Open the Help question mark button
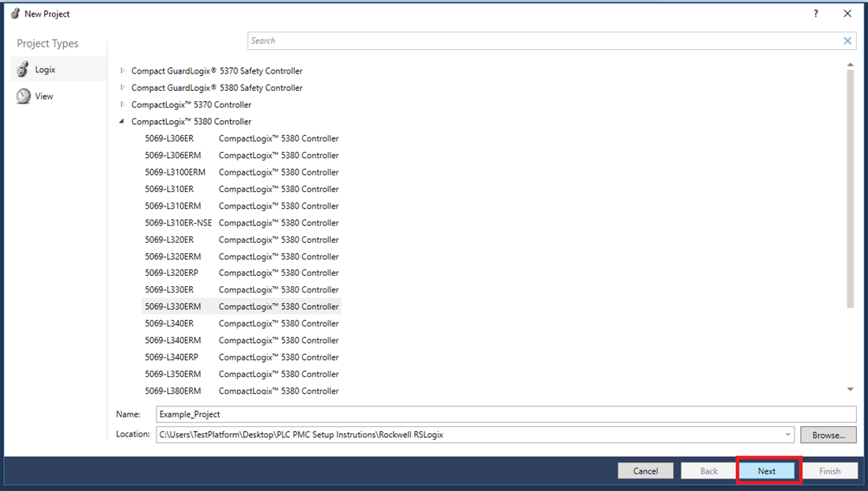 pyautogui.click(x=816, y=13)
